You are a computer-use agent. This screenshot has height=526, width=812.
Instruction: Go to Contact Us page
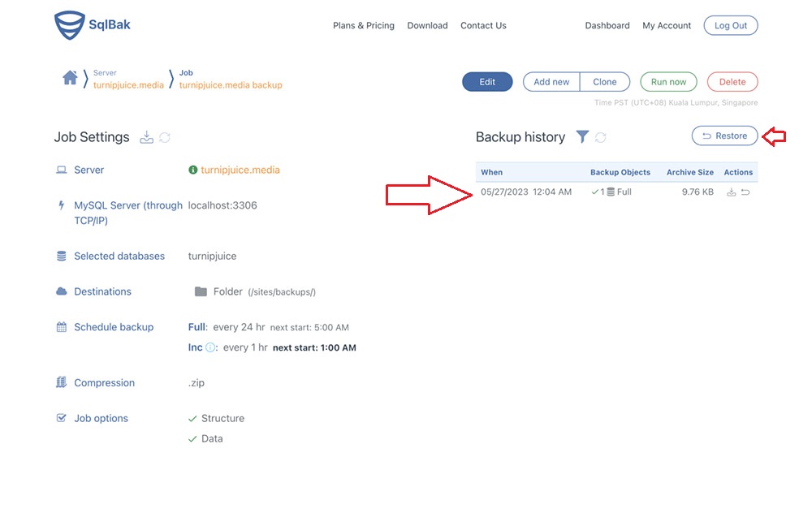(483, 25)
